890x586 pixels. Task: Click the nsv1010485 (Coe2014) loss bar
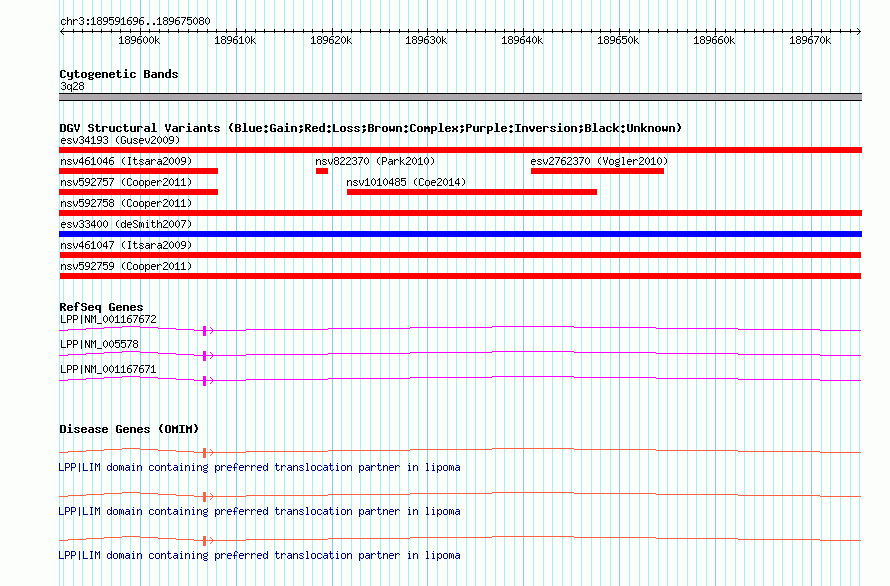[x=472, y=192]
